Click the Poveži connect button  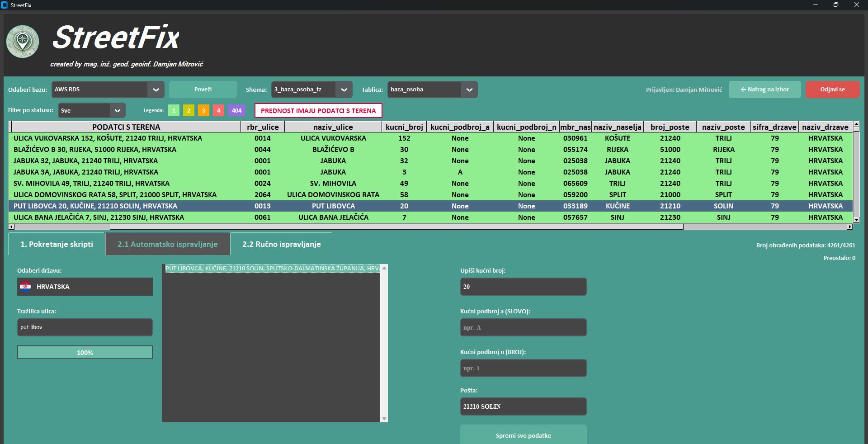coord(203,90)
